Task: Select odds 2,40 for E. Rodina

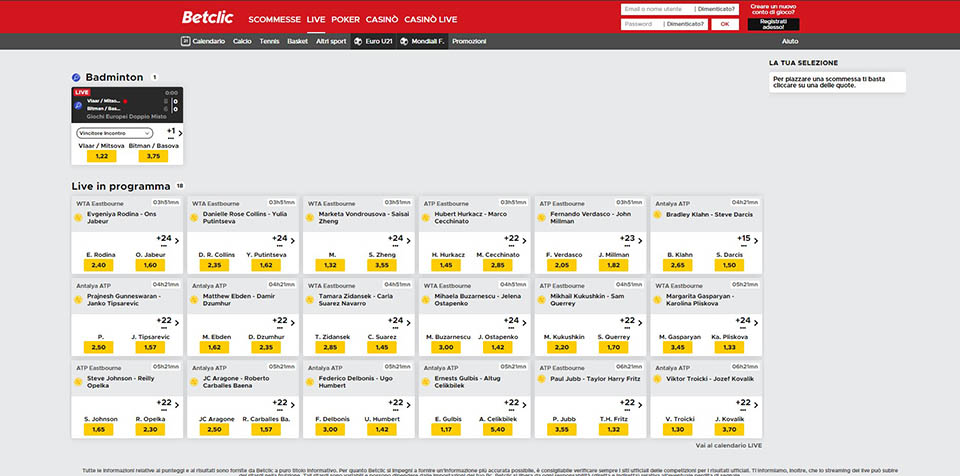Action: (x=99, y=265)
